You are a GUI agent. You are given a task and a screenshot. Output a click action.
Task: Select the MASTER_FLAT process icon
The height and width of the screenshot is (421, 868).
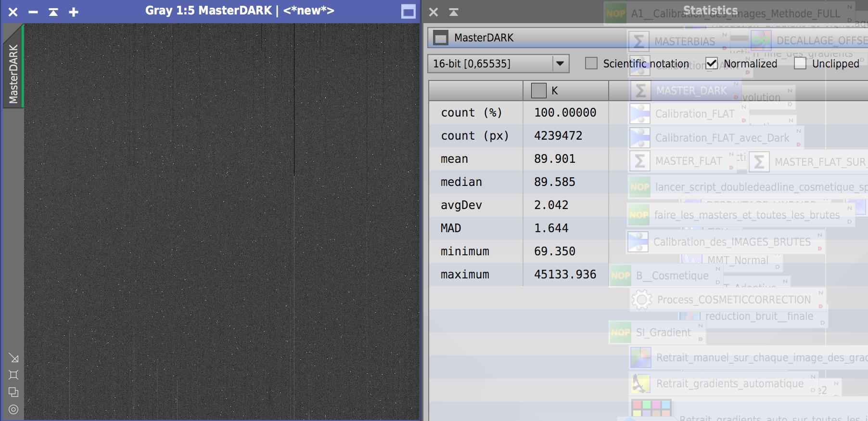[x=640, y=161]
